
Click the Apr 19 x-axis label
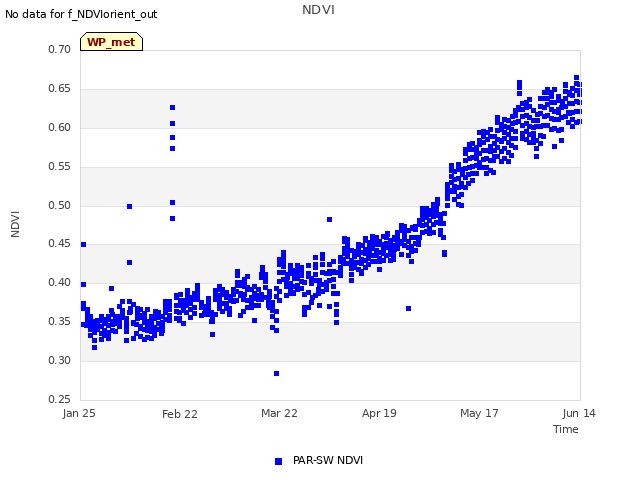[379, 413]
